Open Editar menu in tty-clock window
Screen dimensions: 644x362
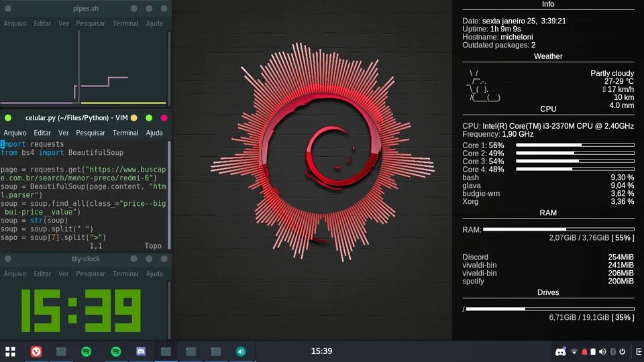[42, 274]
